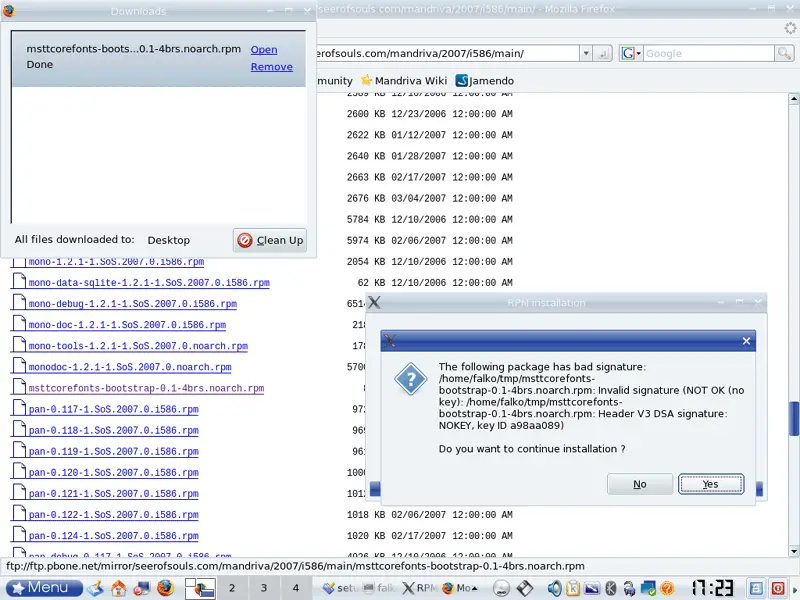Close the bad signature dialog with X
The image size is (800, 600).
(x=746, y=341)
